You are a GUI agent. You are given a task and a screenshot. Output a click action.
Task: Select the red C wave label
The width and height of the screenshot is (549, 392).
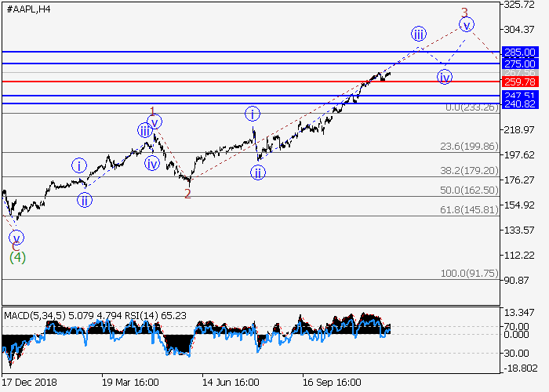coord(16,247)
